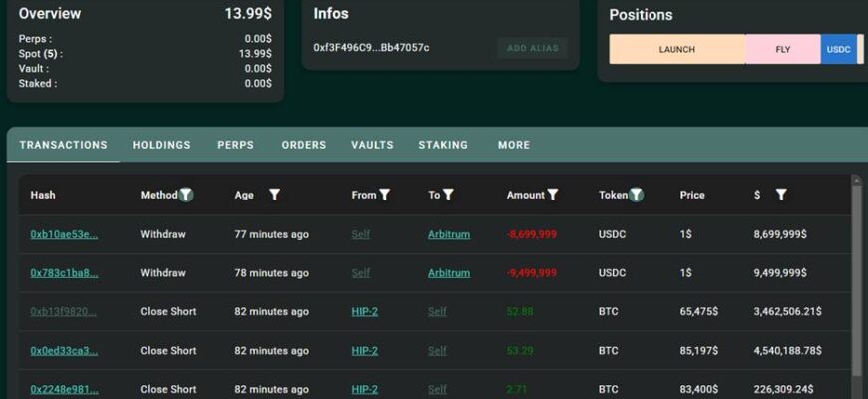Open the From column filter icon

(x=385, y=195)
